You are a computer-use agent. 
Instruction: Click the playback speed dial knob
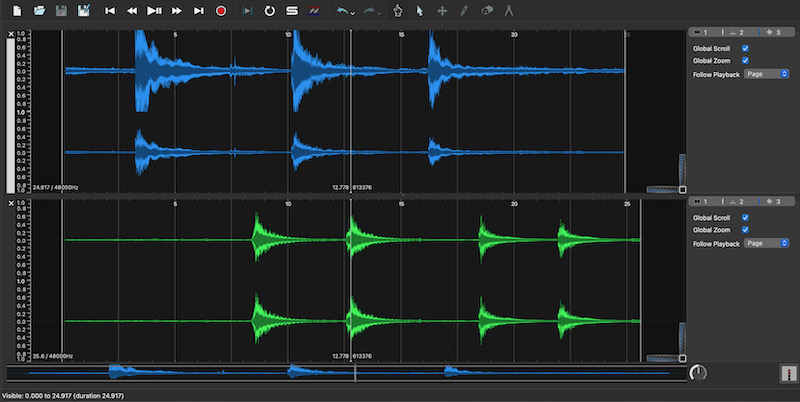(x=697, y=373)
